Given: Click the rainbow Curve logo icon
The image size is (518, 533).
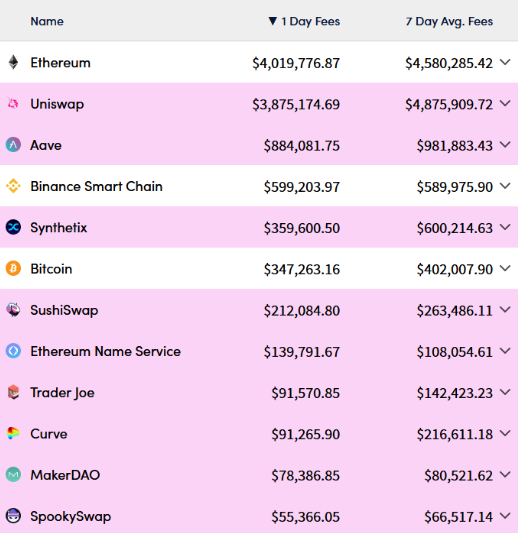Looking at the screenshot, I should pyautogui.click(x=13, y=433).
